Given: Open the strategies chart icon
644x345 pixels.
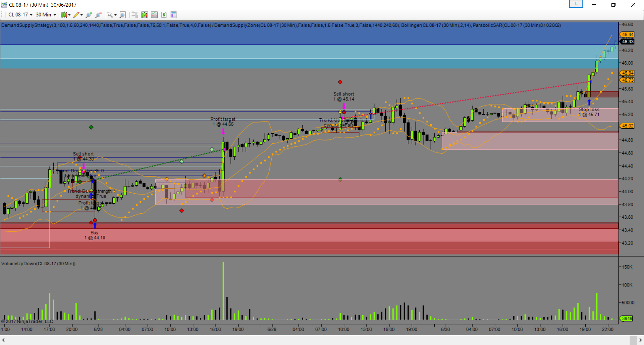Looking at the screenshot, I should click(154, 15).
